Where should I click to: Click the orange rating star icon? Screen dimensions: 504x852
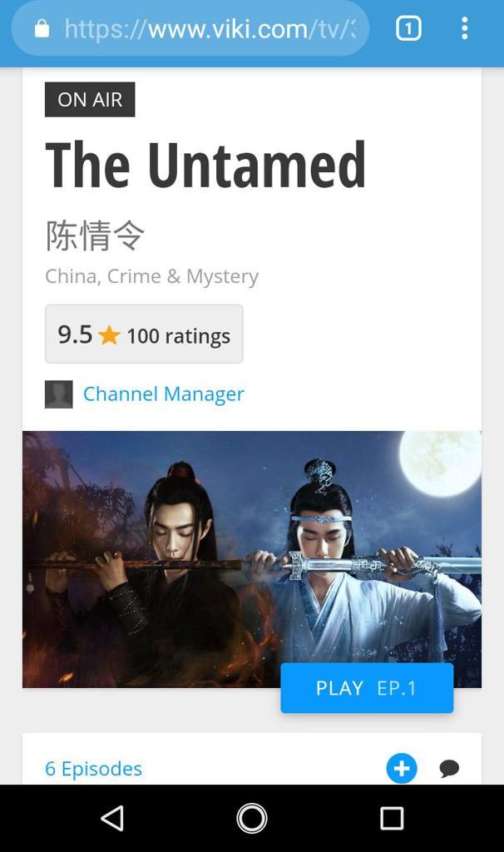click(109, 334)
